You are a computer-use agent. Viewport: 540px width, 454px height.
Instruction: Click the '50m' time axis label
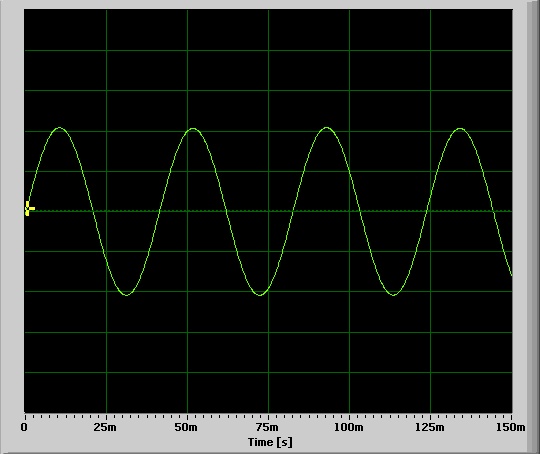pos(186,427)
